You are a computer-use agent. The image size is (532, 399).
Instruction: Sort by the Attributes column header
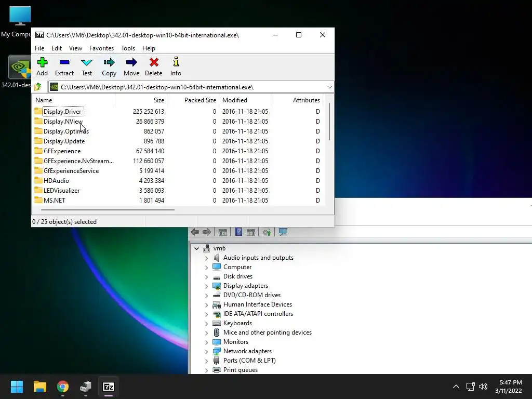[297, 100]
